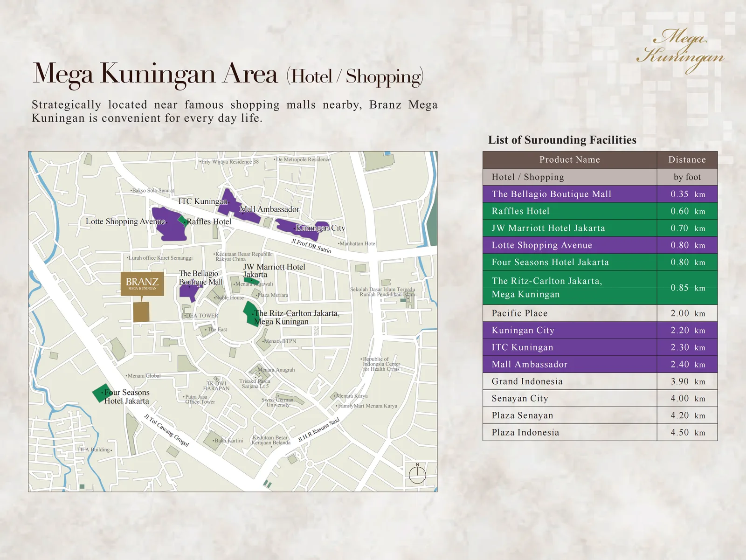Click 'Swiss German University' label on map
The width and height of the screenshot is (746, 560).
(277, 402)
